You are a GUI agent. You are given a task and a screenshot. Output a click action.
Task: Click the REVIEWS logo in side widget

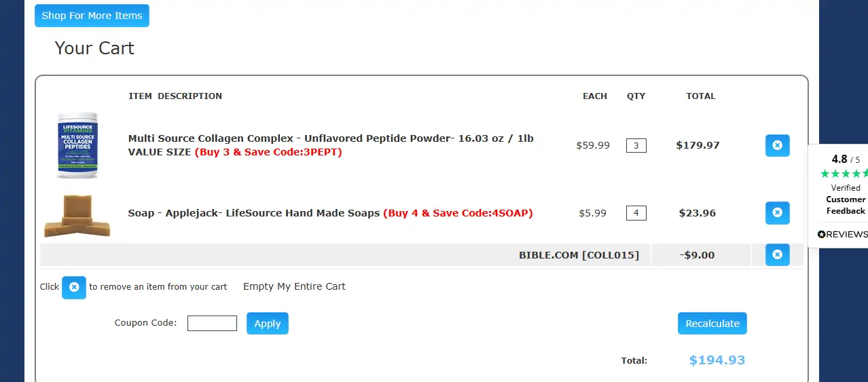pyautogui.click(x=843, y=234)
